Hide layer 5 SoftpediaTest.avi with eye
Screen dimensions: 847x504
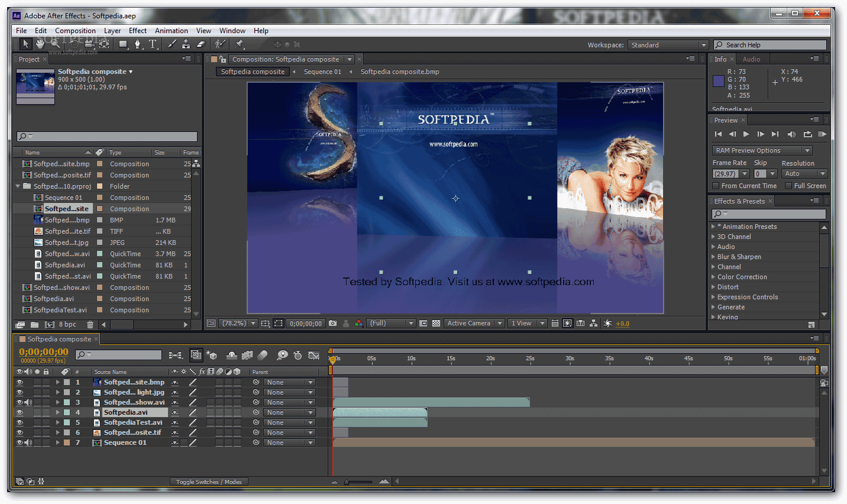(x=20, y=422)
